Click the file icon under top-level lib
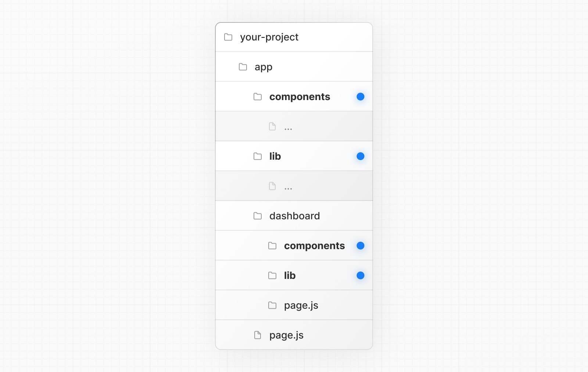 272,186
